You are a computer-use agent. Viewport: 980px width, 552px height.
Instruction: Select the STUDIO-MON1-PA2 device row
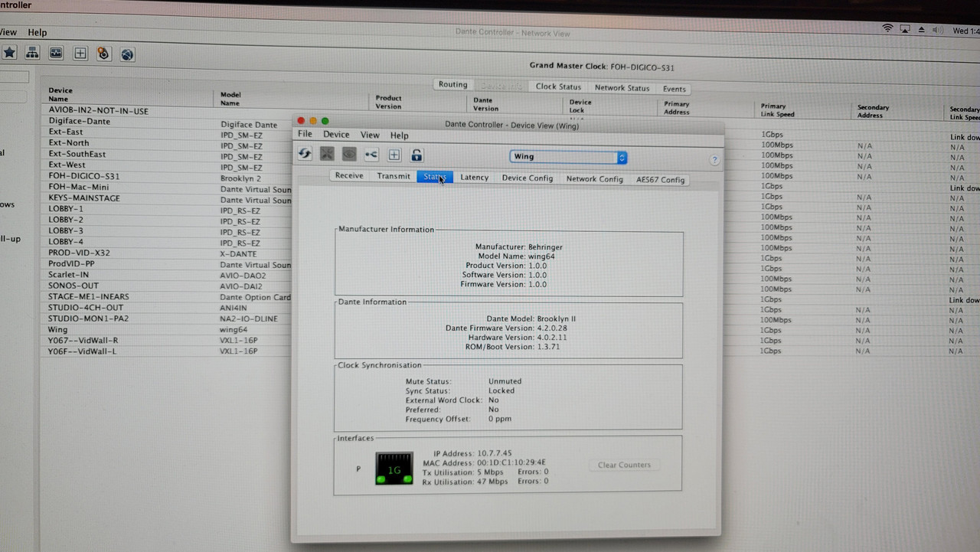tap(88, 318)
